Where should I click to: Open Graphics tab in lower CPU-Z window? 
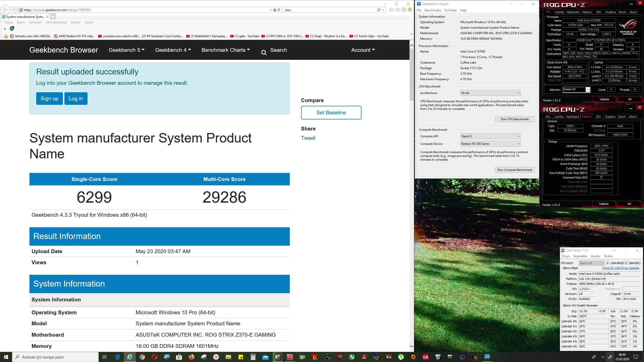point(610,117)
